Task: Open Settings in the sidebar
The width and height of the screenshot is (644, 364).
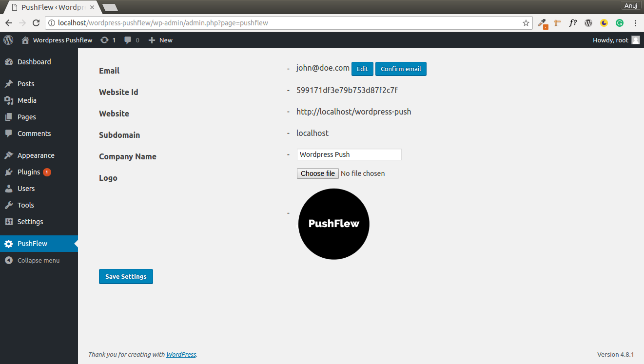Action: pyautogui.click(x=39, y=222)
